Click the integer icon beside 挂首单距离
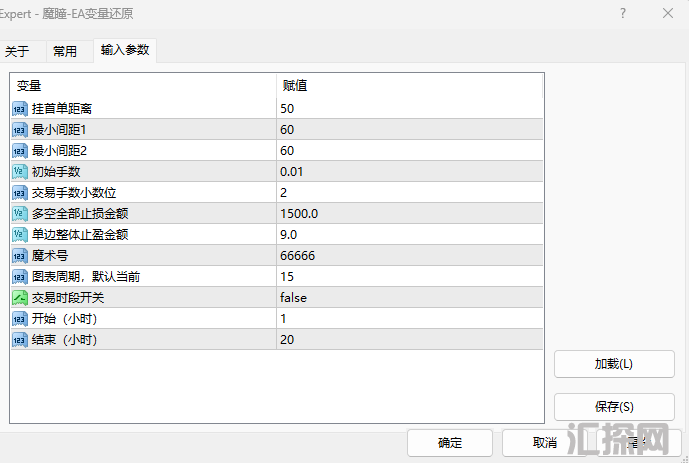 pyautogui.click(x=20, y=109)
